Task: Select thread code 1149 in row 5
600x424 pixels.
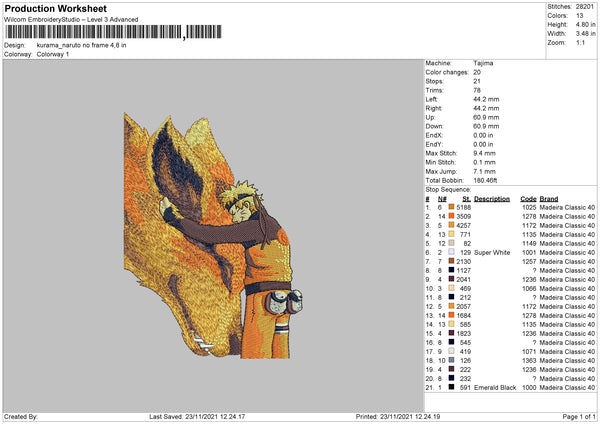Action: click(x=529, y=243)
